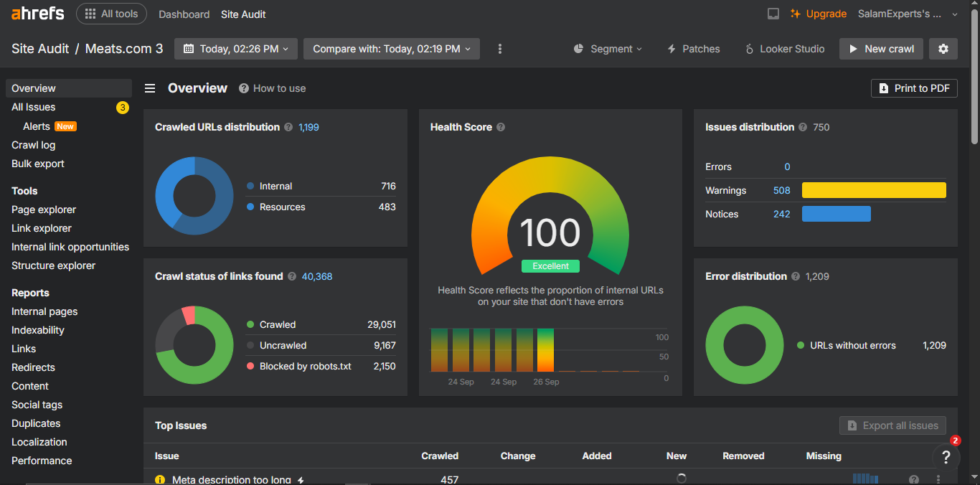
Task: Click the 3 badge beside All Issues
Action: point(123,108)
